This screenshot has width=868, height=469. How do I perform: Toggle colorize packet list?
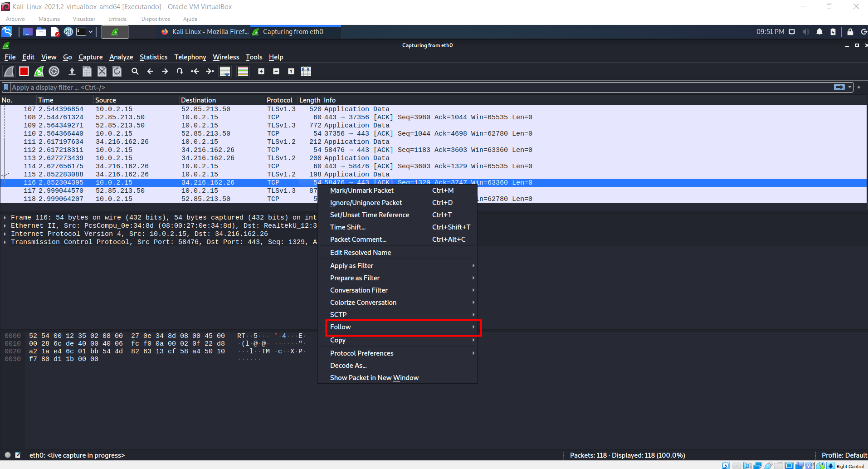coord(243,71)
